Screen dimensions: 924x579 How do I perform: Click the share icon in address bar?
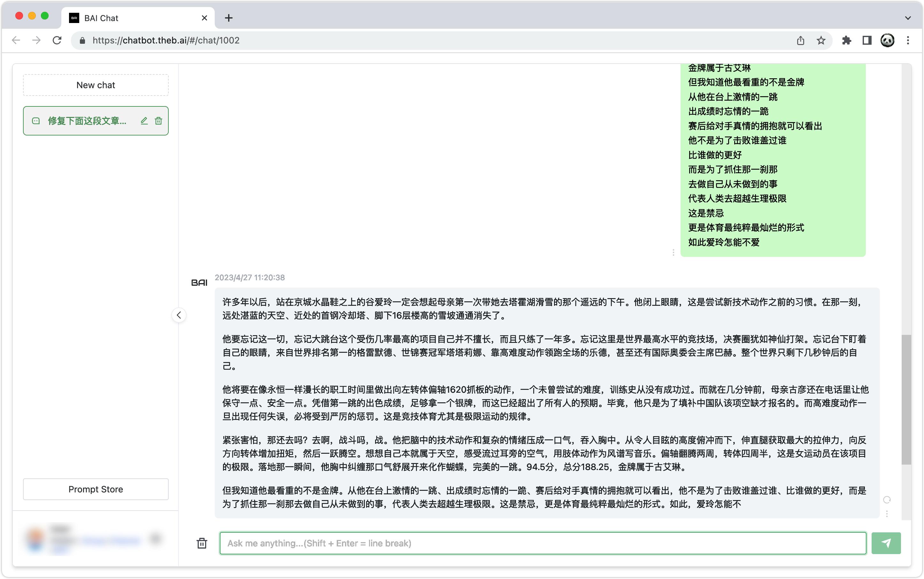[x=801, y=41]
